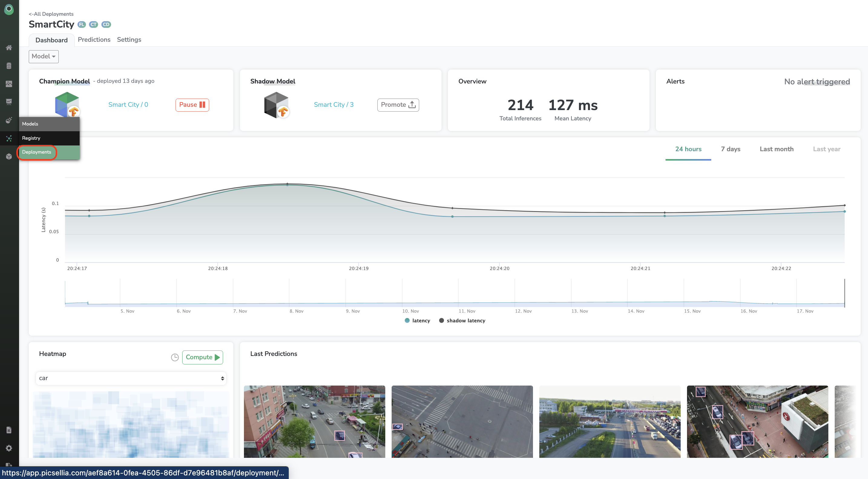Select the 7 days time range
The image size is (868, 479).
tap(730, 149)
